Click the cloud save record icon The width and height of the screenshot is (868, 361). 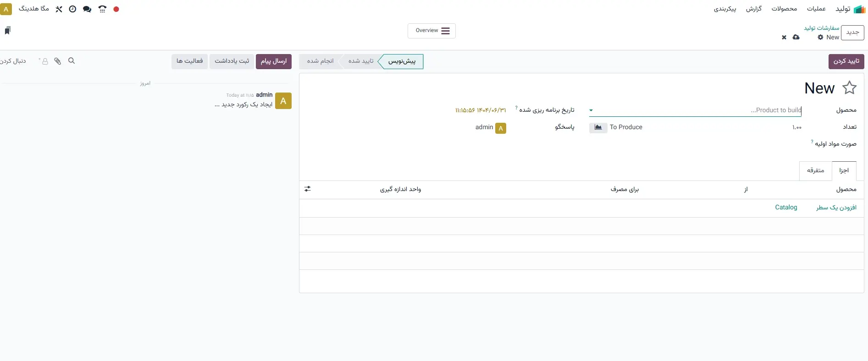(x=796, y=38)
